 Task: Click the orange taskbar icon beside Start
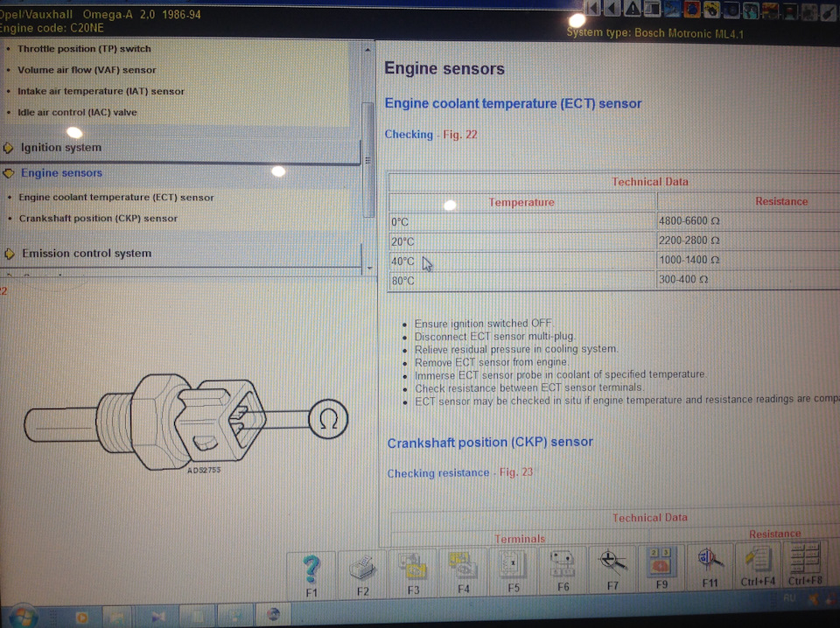81,617
